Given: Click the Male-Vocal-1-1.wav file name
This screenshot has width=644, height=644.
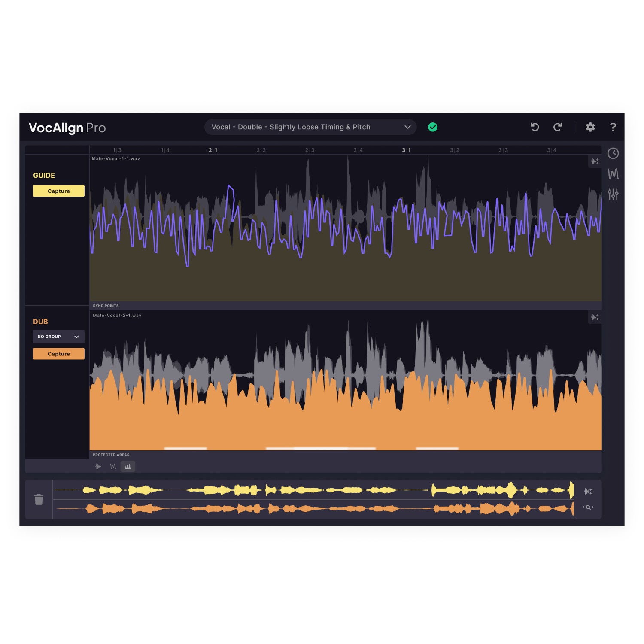Looking at the screenshot, I should tap(116, 159).
